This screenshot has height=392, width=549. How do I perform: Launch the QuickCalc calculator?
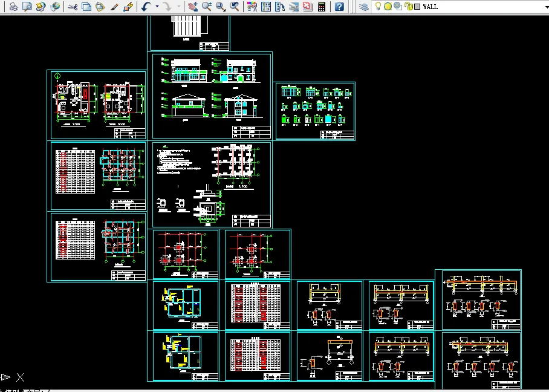click(x=322, y=6)
